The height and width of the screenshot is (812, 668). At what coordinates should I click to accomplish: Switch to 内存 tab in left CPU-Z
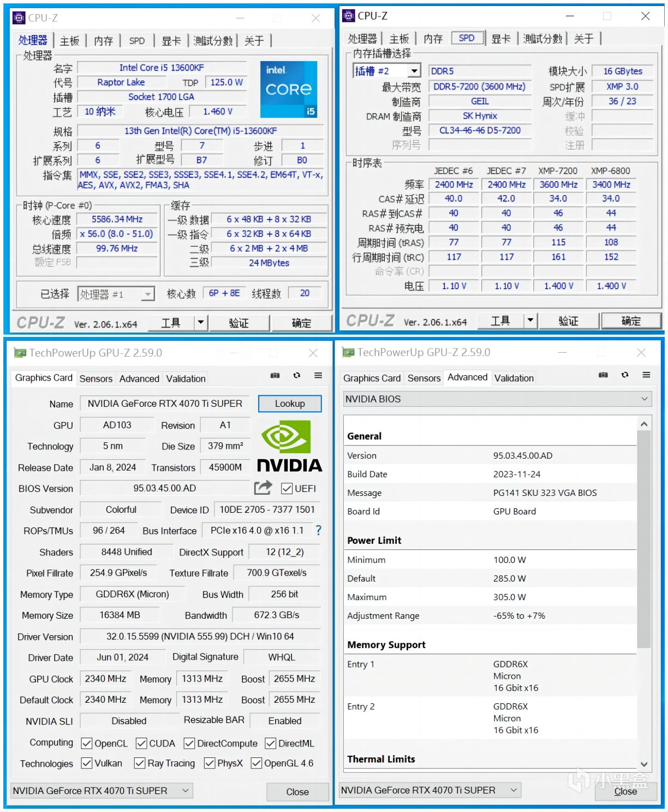tap(104, 41)
